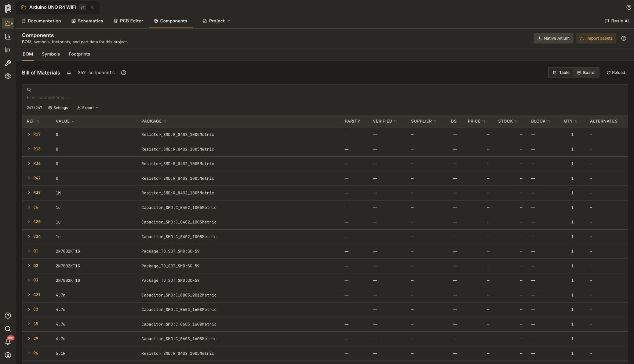
Task: Click the help icon beside 247 components
Action: (x=124, y=73)
